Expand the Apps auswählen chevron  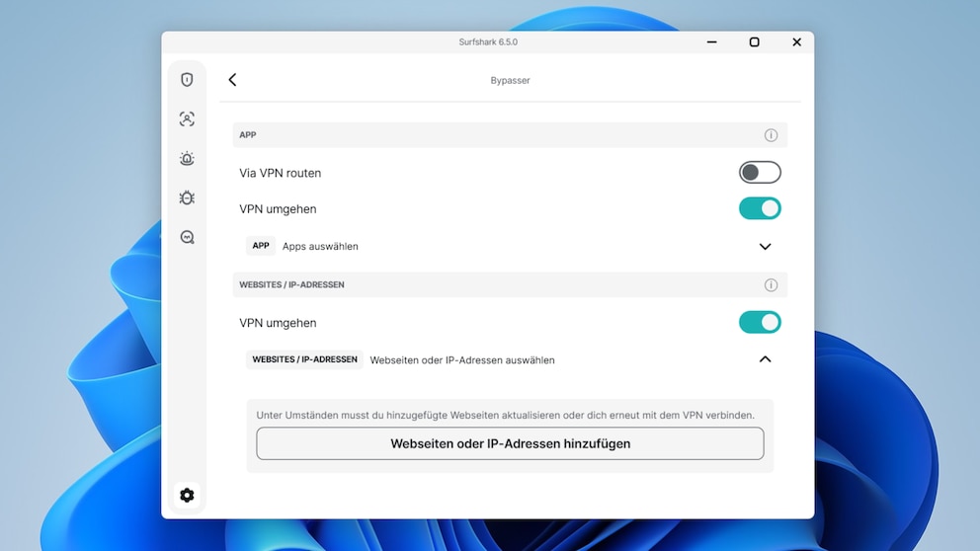765,246
